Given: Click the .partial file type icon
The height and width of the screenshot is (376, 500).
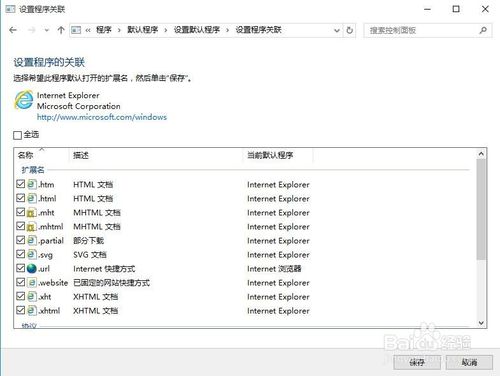Looking at the screenshot, I should point(32,240).
